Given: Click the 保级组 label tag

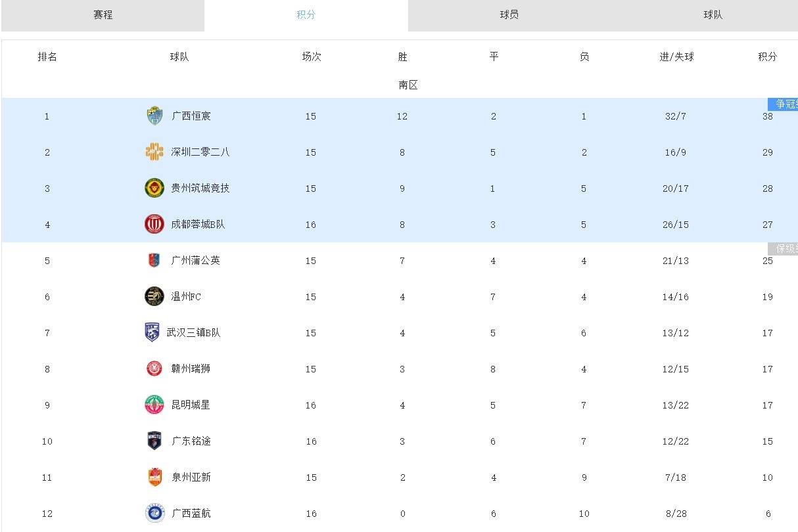Looking at the screenshot, I should point(784,249).
